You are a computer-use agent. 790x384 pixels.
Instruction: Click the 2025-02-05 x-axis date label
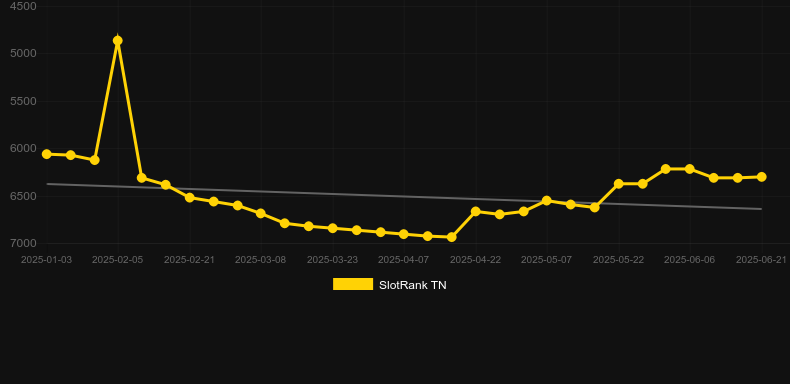pos(117,260)
